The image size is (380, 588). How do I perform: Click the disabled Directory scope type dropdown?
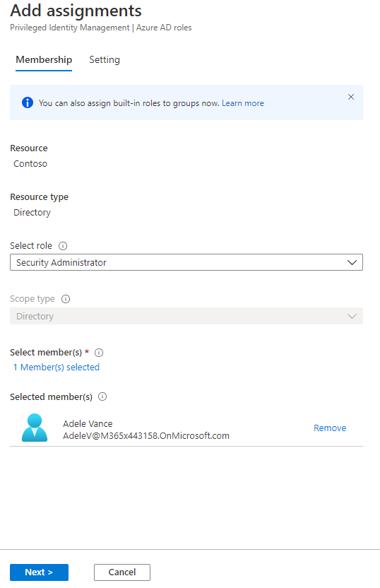pyautogui.click(x=186, y=316)
